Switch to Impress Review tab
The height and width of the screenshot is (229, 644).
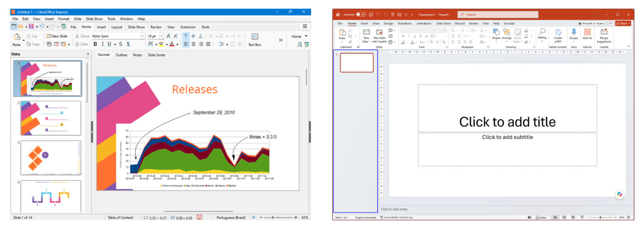click(156, 27)
